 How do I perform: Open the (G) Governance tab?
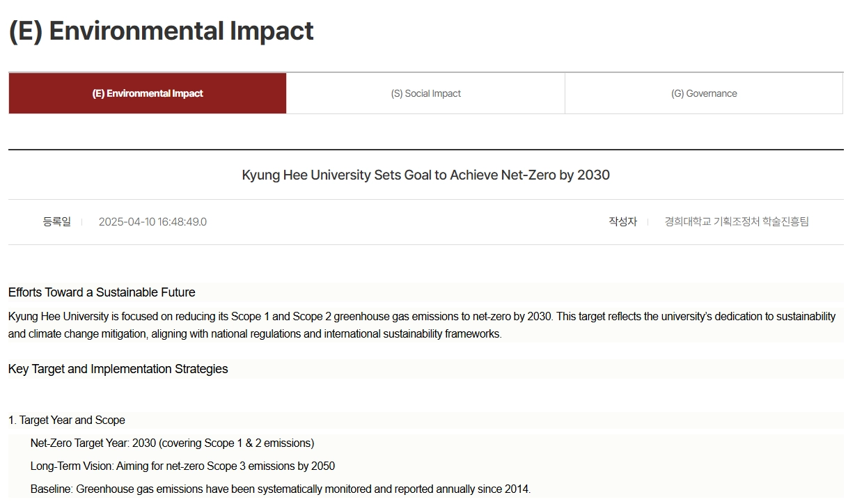point(704,93)
